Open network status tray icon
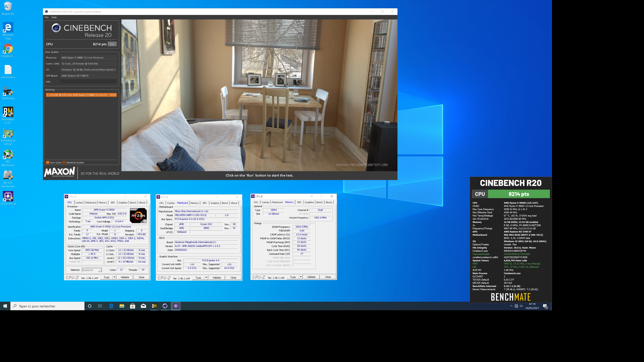Image resolution: width=644 pixels, height=362 pixels. (x=516, y=306)
